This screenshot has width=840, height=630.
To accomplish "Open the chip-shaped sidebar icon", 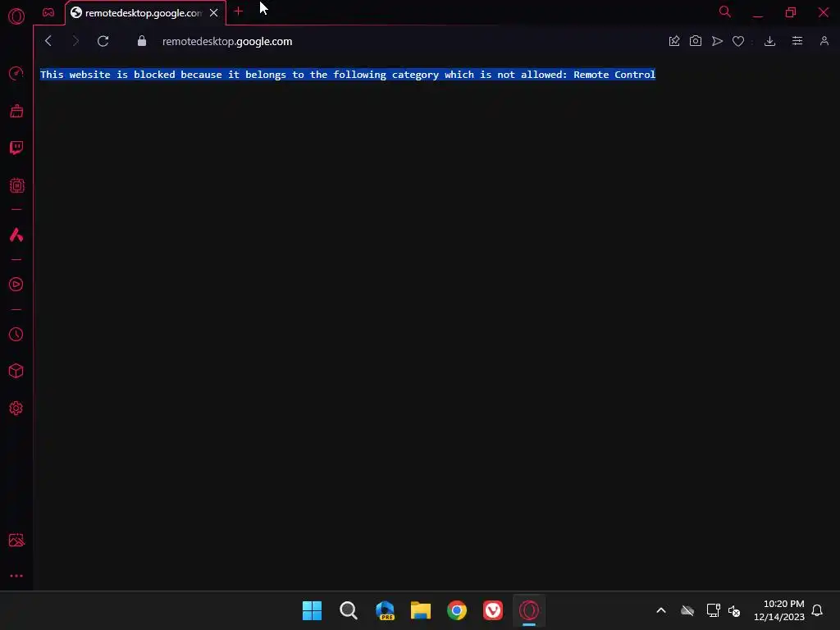I will point(16,185).
